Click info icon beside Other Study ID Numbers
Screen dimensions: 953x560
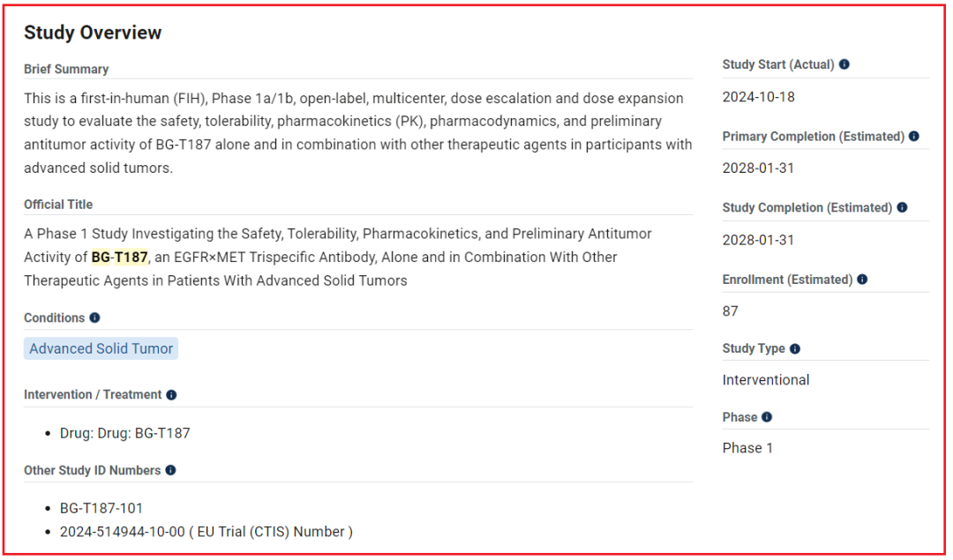tap(170, 471)
